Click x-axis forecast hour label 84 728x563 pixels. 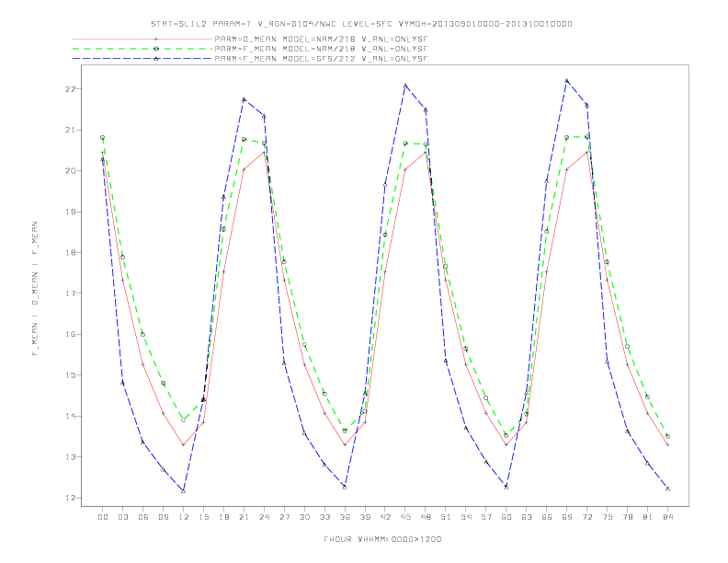668,517
